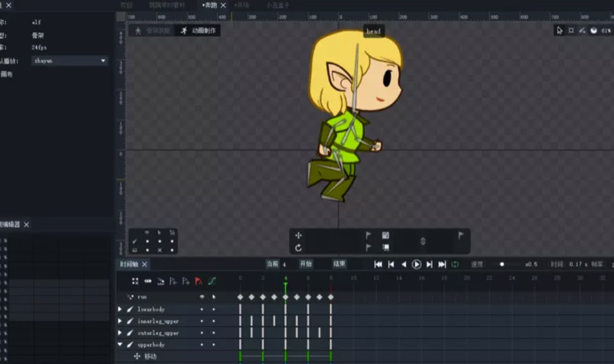Open the 小丑盒子 document tab

point(278,5)
